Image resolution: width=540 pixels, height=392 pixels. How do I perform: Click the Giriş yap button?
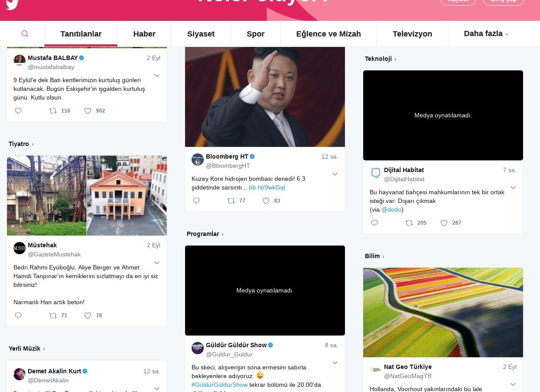tap(504, 1)
